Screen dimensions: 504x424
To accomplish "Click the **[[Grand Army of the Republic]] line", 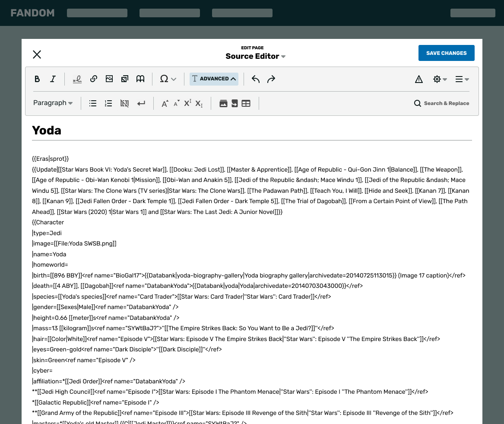I will click(243, 413).
